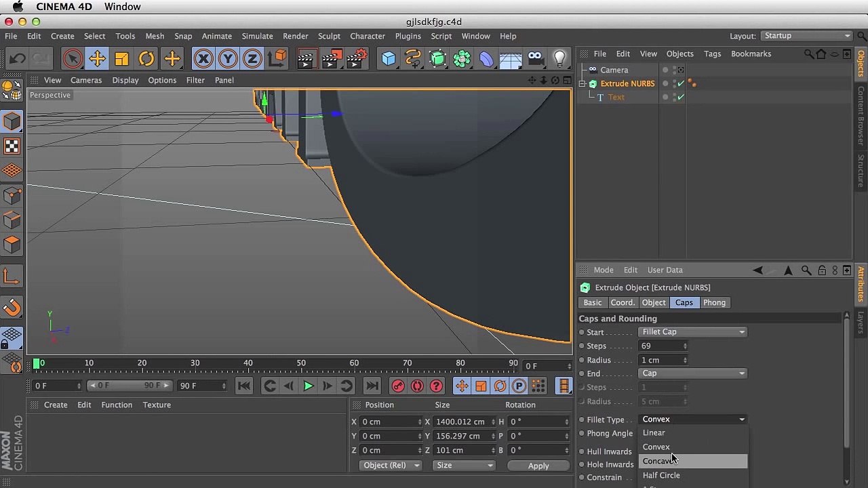Toggle the X axis lock
868x488 pixels.
[x=203, y=59]
